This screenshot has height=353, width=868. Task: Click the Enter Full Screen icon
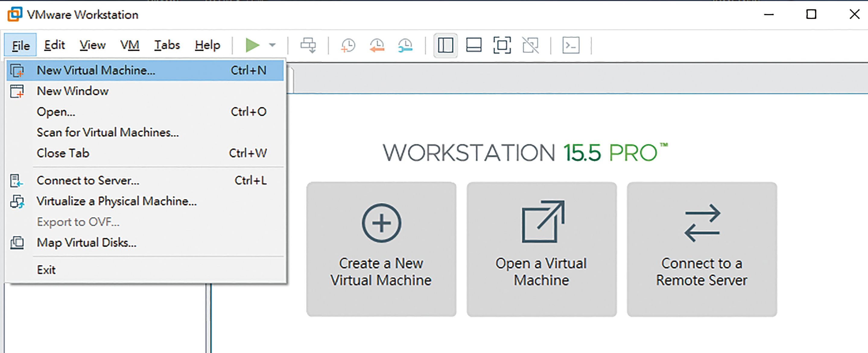[502, 45]
